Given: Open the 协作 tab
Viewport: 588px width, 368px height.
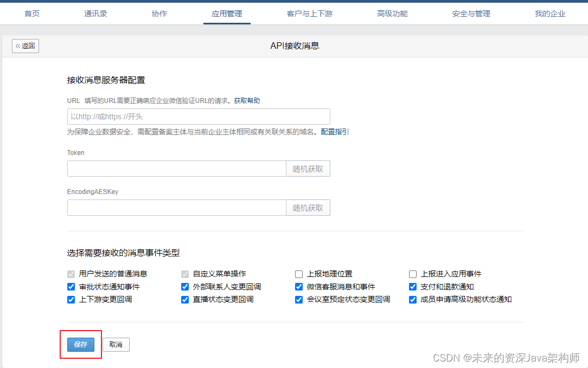Looking at the screenshot, I should coord(159,14).
